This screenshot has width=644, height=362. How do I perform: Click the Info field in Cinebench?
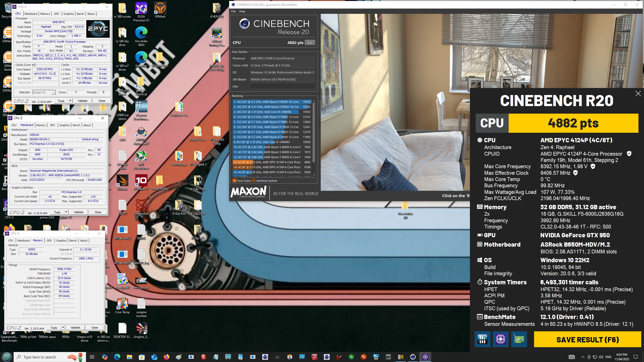282,86
